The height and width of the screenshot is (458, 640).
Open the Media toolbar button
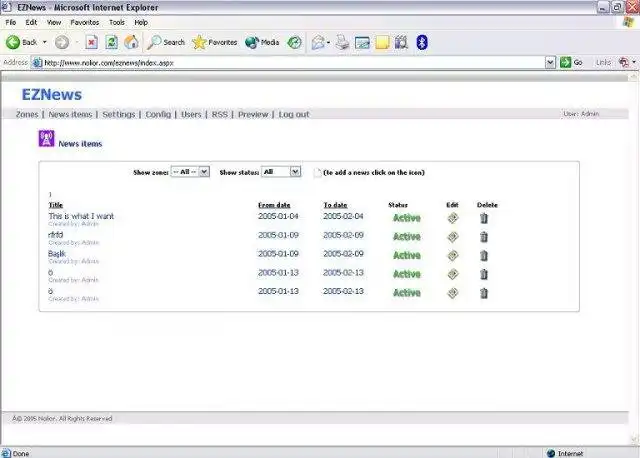(x=262, y=42)
